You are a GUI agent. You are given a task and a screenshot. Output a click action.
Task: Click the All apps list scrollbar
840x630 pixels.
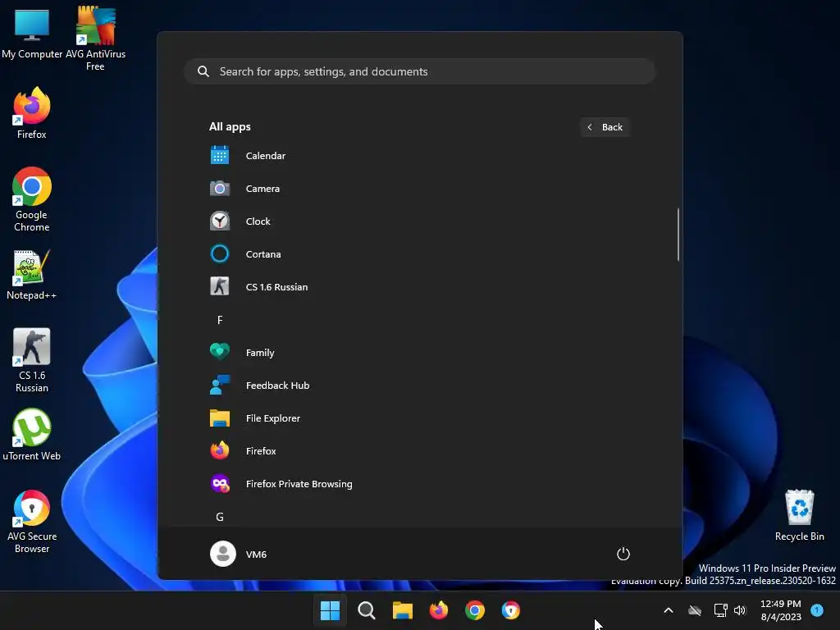(x=678, y=234)
